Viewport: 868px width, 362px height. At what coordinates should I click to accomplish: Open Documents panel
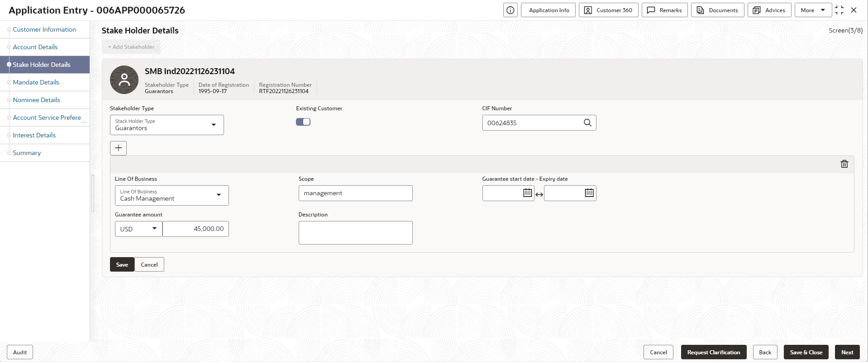pyautogui.click(x=717, y=10)
